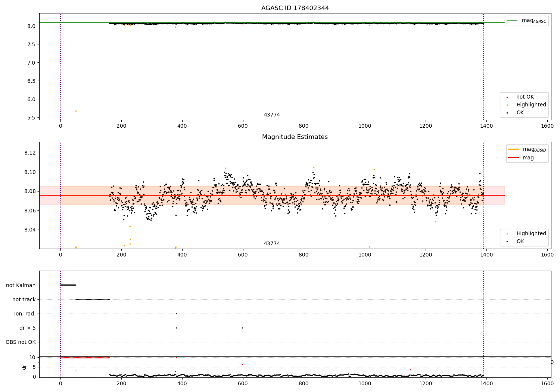Click the isolated 'Ion. rad.' flag point

(176, 314)
